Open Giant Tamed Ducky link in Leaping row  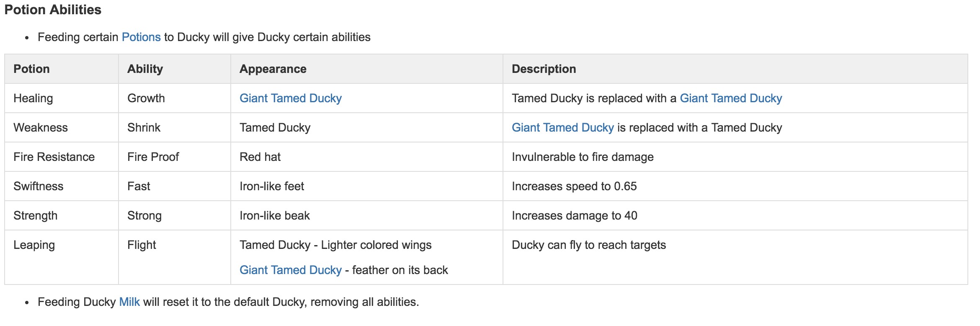click(x=290, y=270)
